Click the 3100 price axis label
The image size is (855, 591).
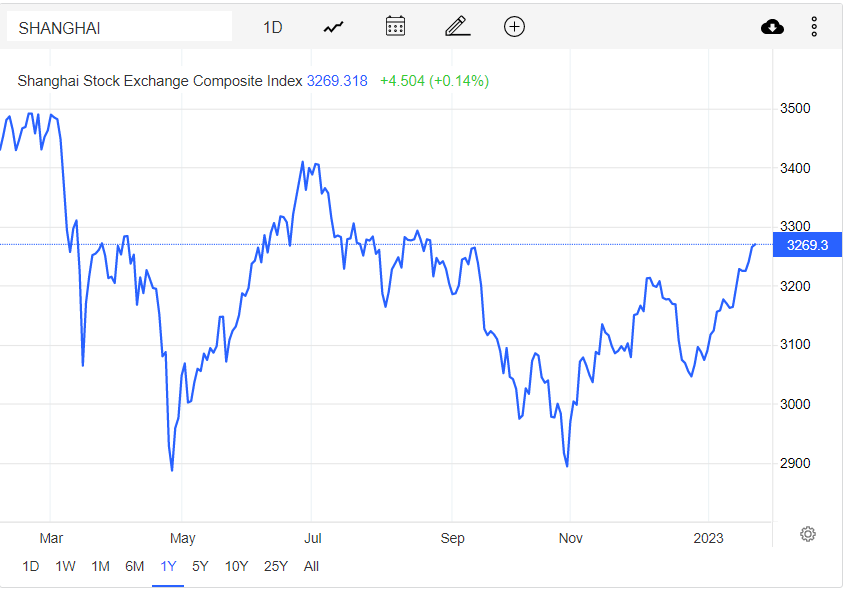[795, 344]
